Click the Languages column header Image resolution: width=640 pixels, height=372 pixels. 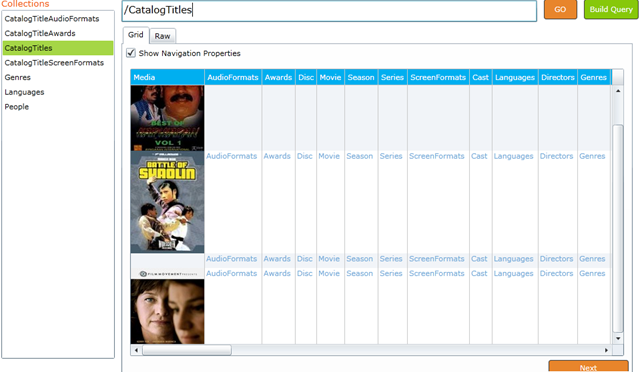click(515, 77)
